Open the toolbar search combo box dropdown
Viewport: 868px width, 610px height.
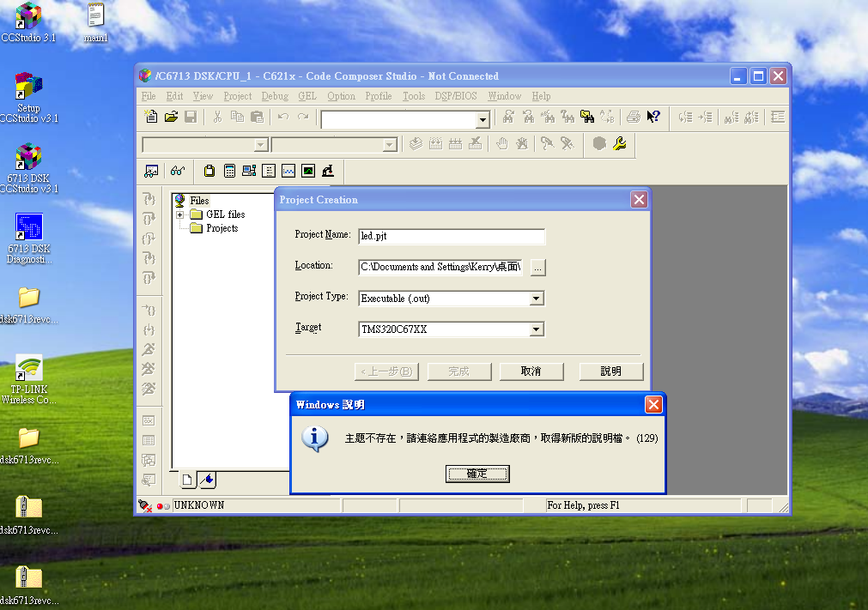483,119
